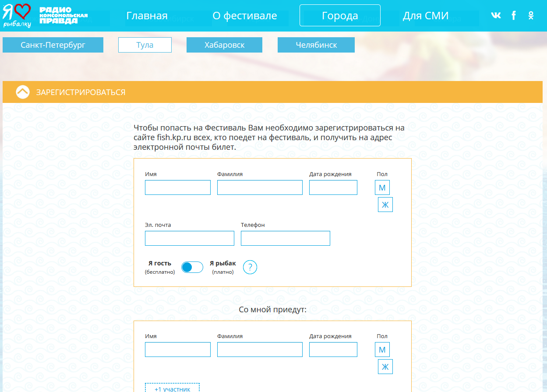
Task: Open the Facebook page icon
Action: (514, 16)
